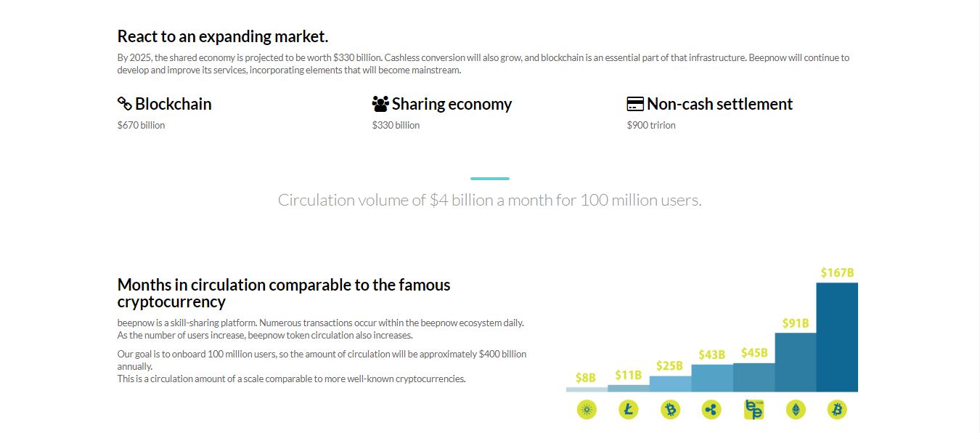Click the Sharing economy heading

[x=452, y=104]
